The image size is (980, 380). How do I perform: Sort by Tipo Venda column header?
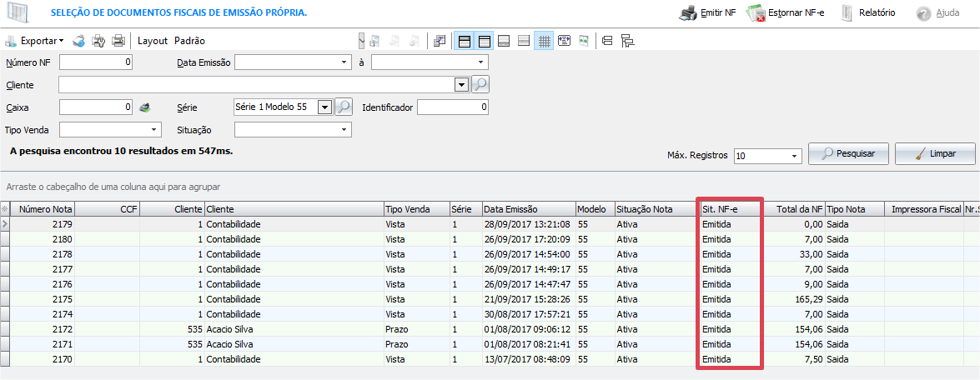[x=415, y=209]
